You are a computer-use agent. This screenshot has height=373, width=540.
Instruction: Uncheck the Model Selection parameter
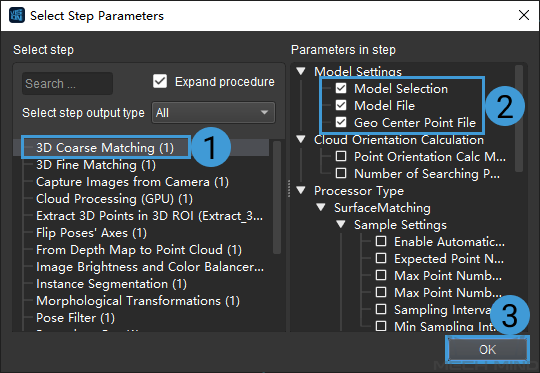(341, 89)
